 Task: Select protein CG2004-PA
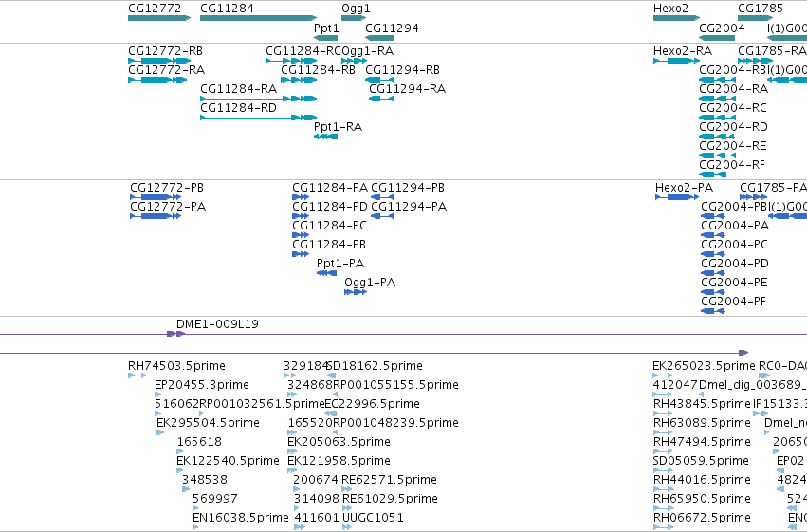pos(713,235)
